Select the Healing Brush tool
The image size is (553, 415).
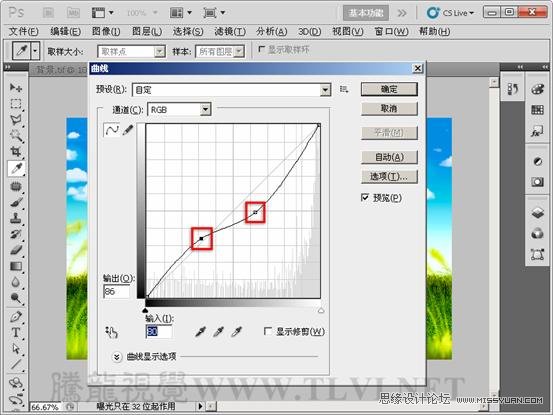pos(16,186)
